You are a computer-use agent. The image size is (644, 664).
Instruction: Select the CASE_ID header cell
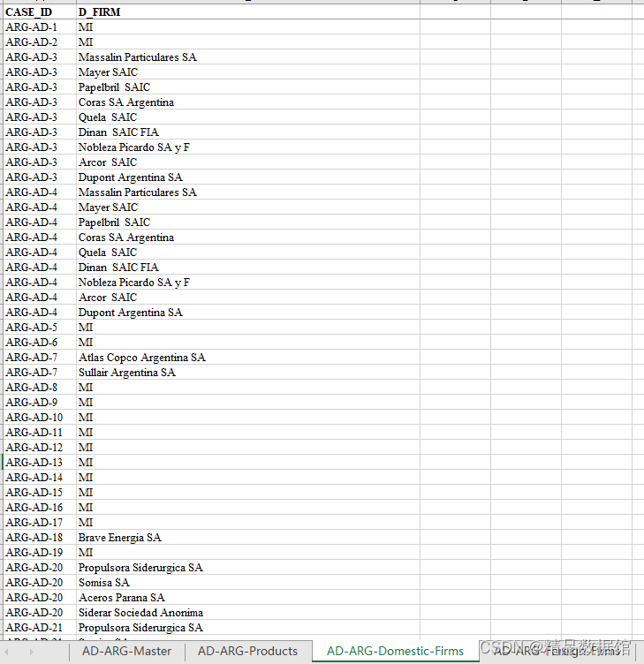tap(40, 11)
